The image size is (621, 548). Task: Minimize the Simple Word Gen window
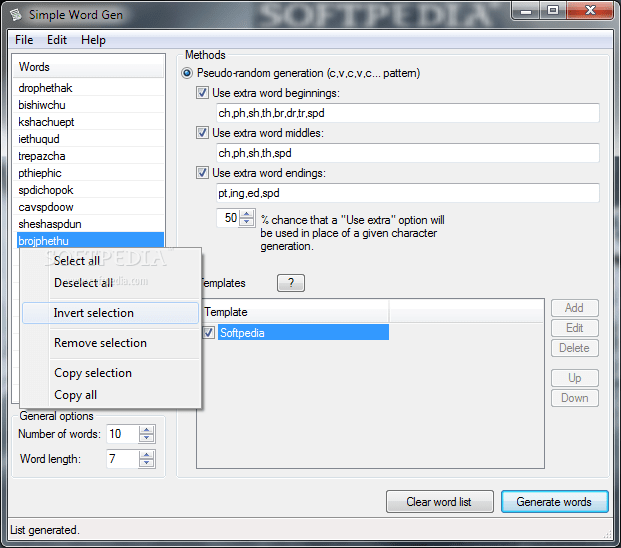[x=526, y=10]
